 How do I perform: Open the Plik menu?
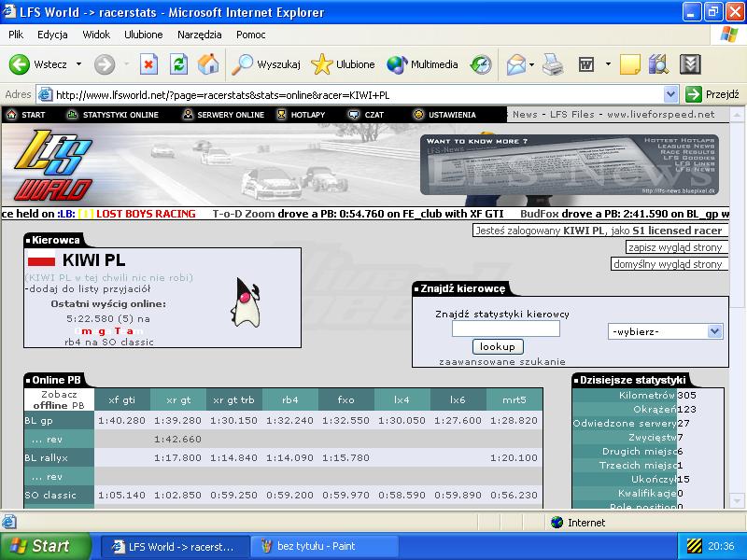point(16,35)
